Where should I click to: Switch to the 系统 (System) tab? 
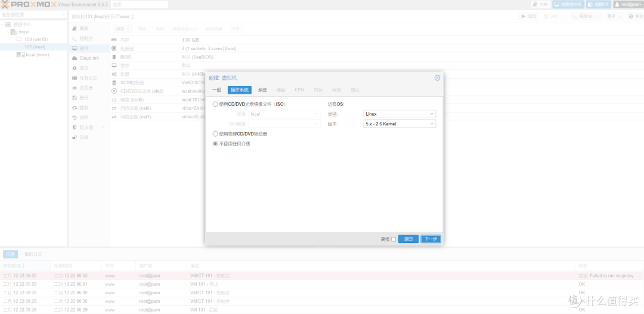tap(262, 90)
